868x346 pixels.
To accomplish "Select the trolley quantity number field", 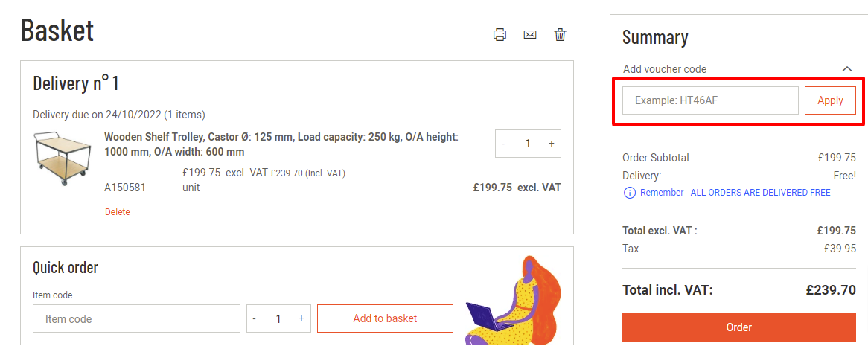I will pyautogui.click(x=528, y=144).
